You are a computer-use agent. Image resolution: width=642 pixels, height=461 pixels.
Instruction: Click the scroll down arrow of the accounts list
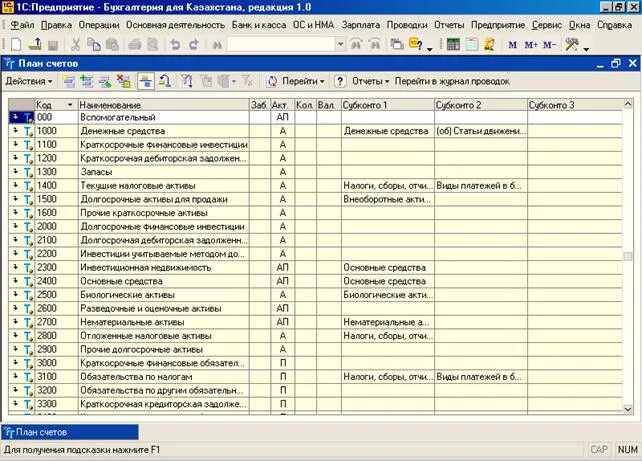628,409
